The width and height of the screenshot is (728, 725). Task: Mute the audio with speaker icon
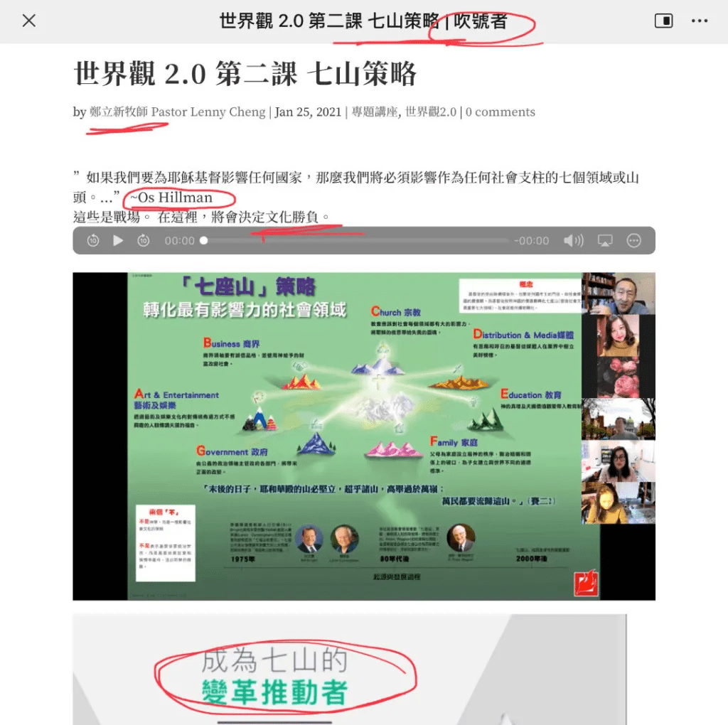point(573,241)
